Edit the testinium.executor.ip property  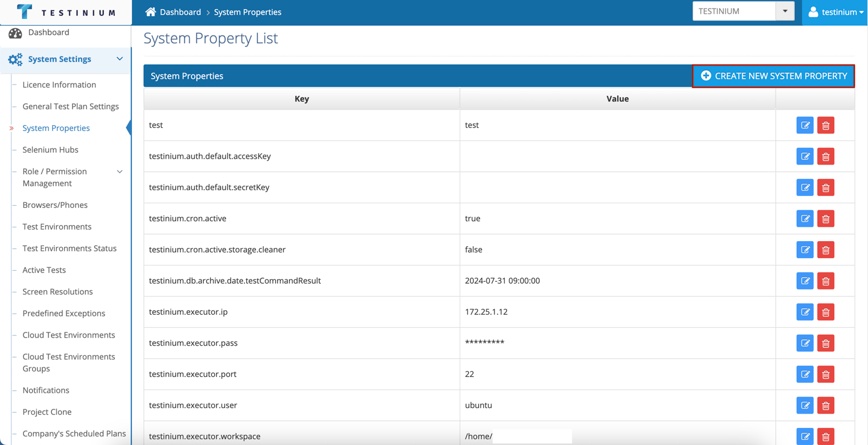805,312
